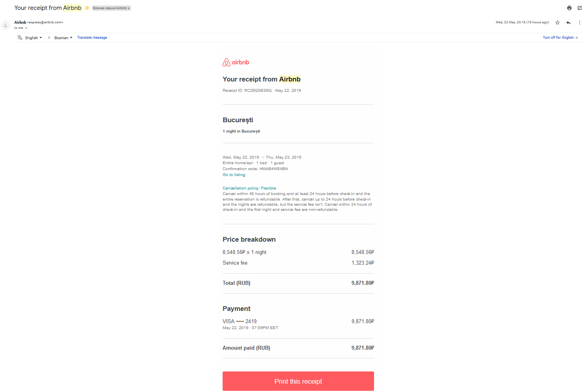Click the print all icon

pos(569,8)
